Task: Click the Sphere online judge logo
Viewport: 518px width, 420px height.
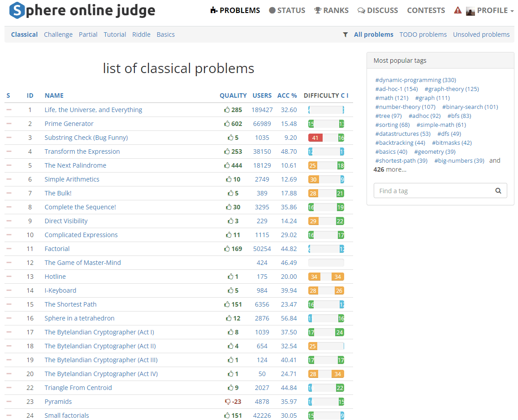Action: pyautogui.click(x=82, y=10)
